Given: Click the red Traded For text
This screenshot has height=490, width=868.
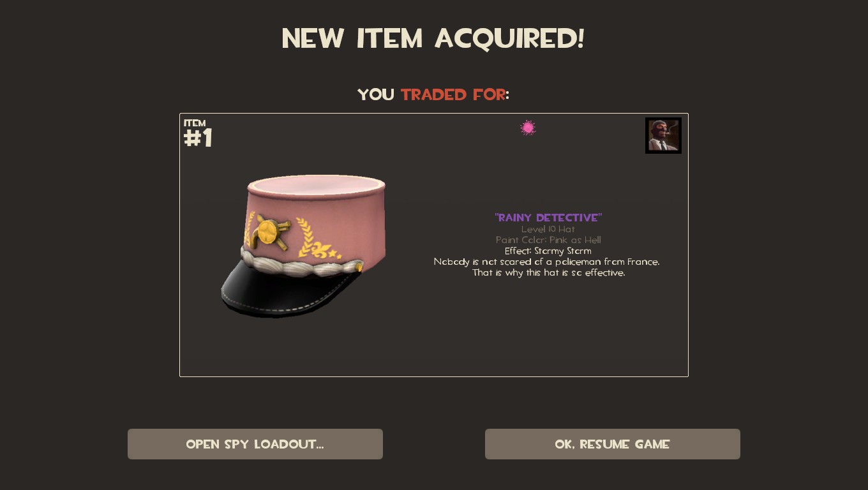Looking at the screenshot, I should [453, 94].
